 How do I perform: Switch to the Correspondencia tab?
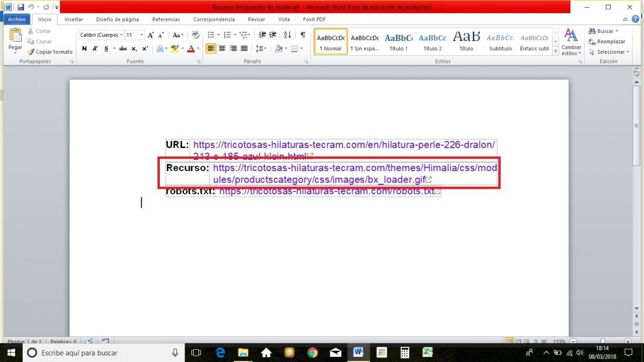point(214,19)
